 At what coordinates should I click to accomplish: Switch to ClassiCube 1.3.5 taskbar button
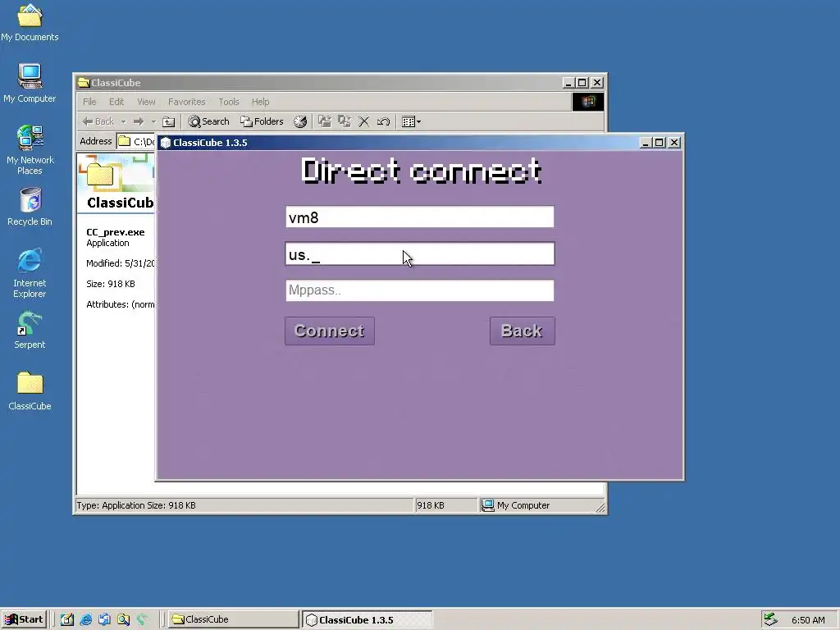click(367, 619)
